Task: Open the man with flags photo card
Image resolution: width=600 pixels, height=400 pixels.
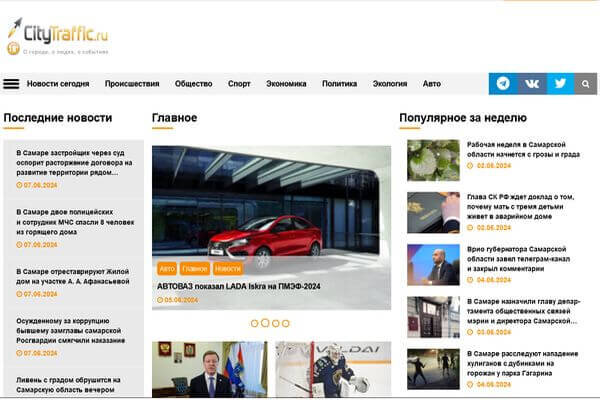Action: tap(210, 369)
